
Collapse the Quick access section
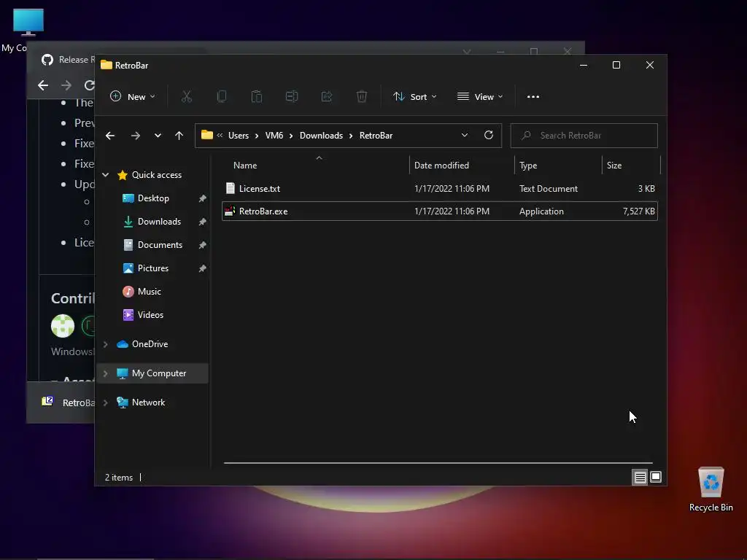tap(106, 175)
